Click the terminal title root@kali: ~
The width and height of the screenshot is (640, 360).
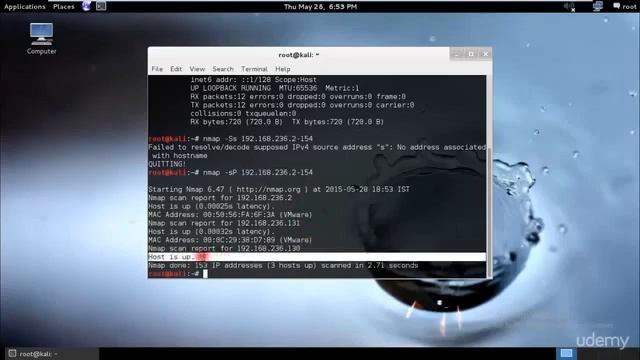299,55
